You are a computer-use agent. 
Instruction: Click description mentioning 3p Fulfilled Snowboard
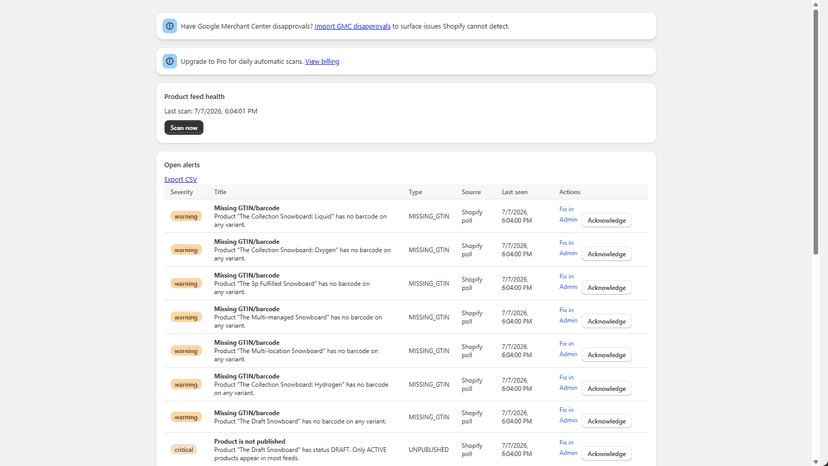click(x=291, y=288)
